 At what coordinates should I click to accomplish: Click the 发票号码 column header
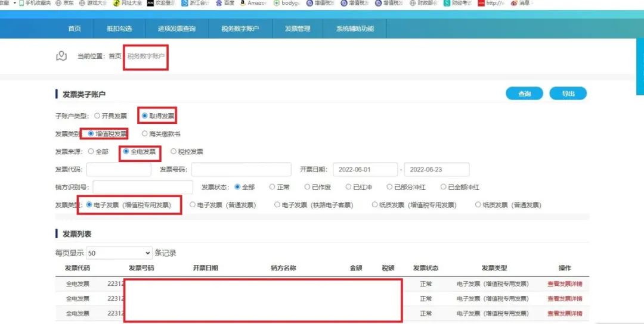tap(141, 268)
